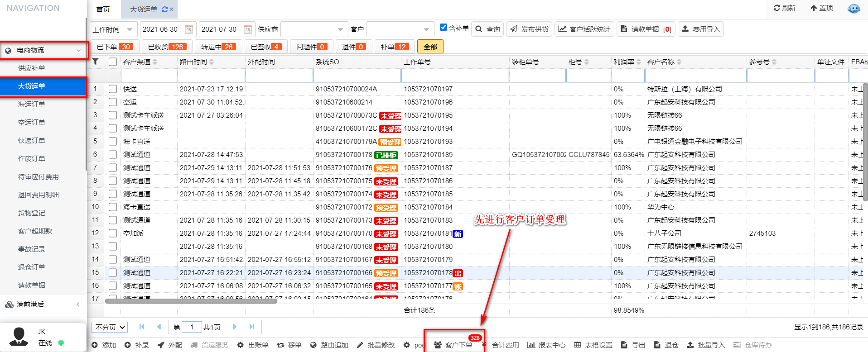
Task: Click the refresh icon on 大货运单 tab
Action: click(x=164, y=9)
